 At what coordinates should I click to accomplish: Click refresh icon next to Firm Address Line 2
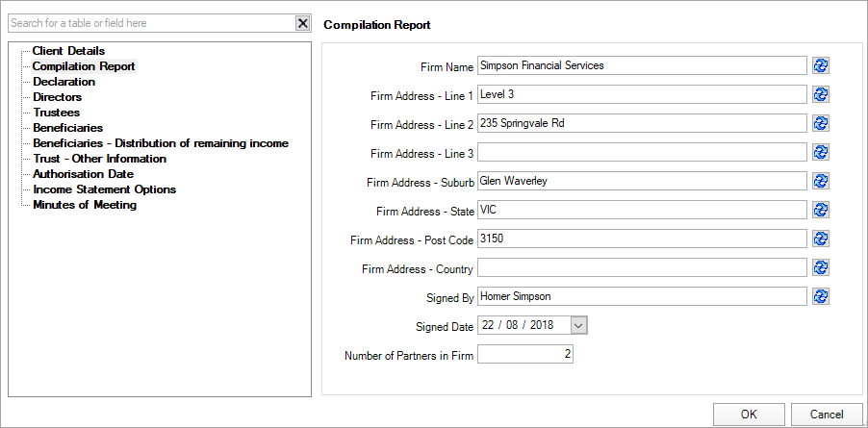point(821,123)
